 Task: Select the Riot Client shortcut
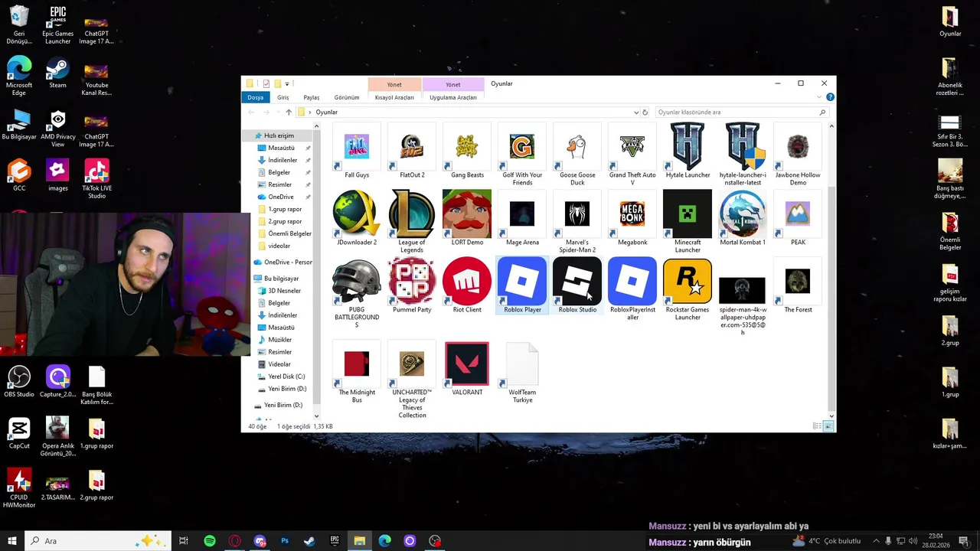467,281
